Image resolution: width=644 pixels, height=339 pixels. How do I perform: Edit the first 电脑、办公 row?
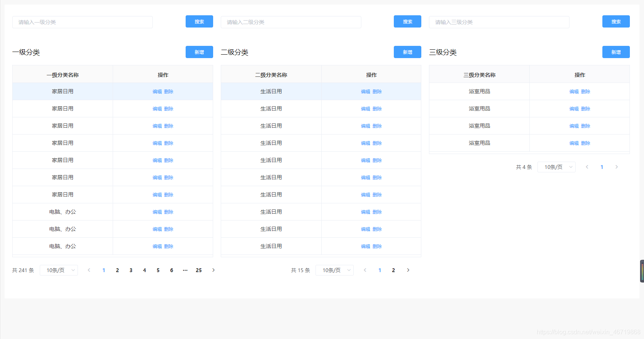coord(157,212)
